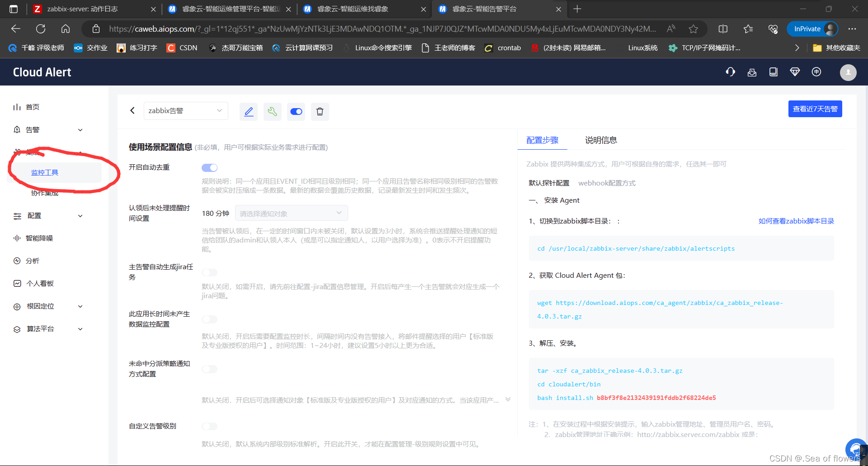Screen dimensions: 868x466
Task: Expand the 根因定位 sidebar menu
Action: pos(80,306)
